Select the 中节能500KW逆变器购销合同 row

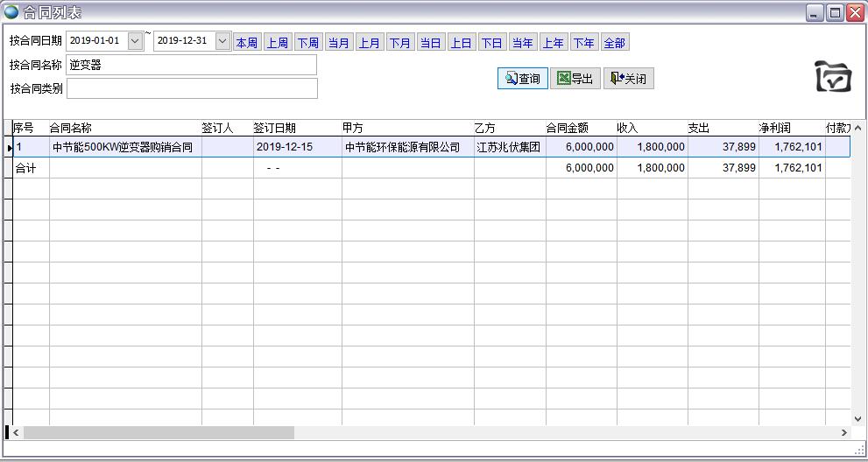[x=123, y=147]
